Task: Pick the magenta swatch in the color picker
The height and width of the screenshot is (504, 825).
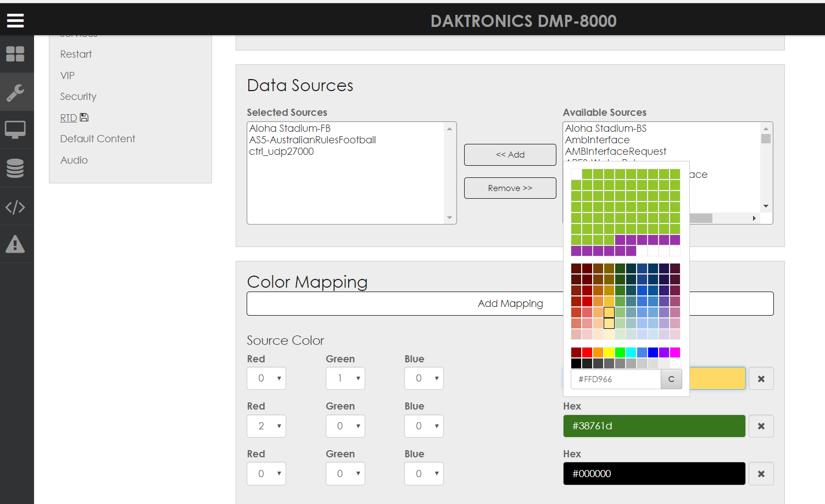Action: pyautogui.click(x=675, y=352)
